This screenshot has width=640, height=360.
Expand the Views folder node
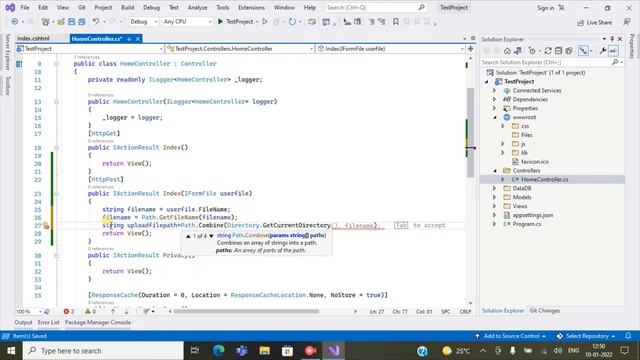point(495,206)
